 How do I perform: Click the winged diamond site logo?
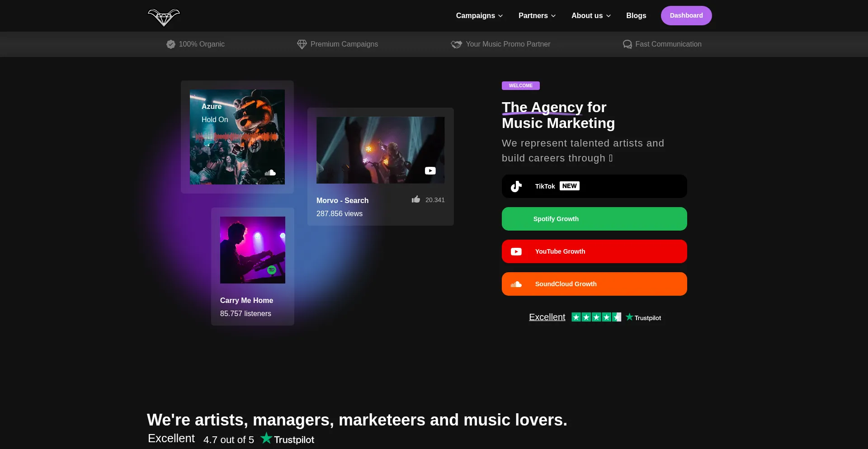[x=164, y=17]
